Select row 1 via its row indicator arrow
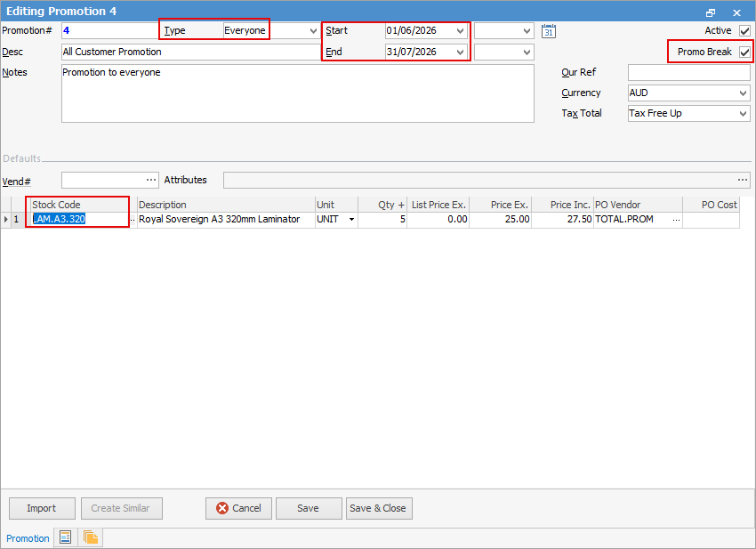This screenshot has width=756, height=549. (x=6, y=220)
